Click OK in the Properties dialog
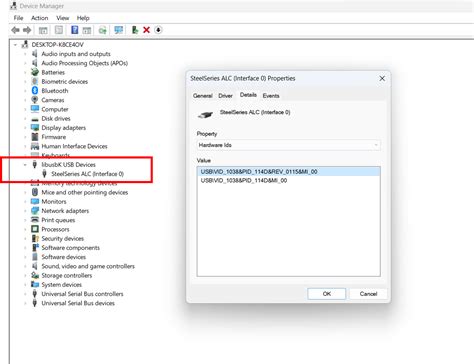 click(327, 294)
